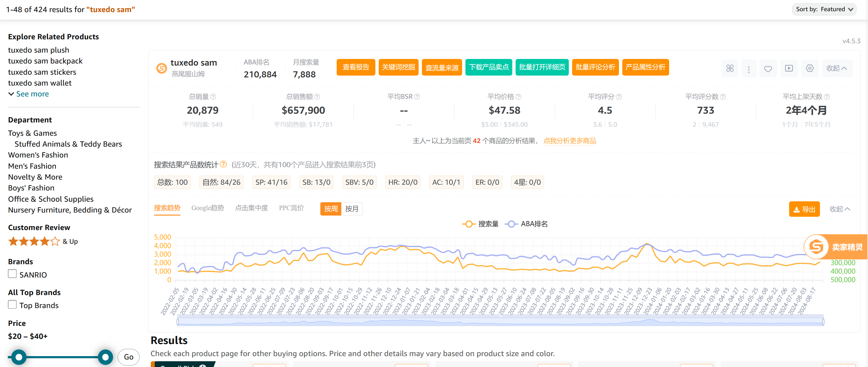The height and width of the screenshot is (367, 868).
Task: Click the 批量打开详细页 button
Action: (x=542, y=67)
